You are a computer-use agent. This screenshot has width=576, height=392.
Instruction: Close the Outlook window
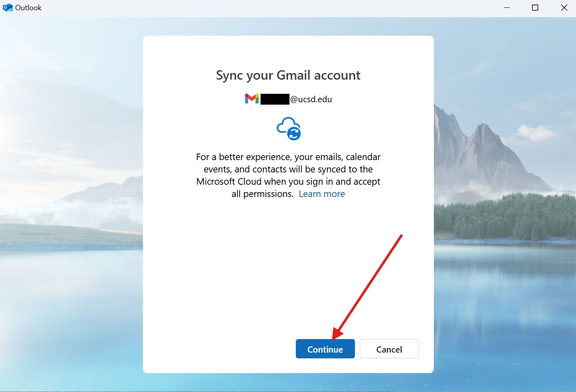coord(564,8)
